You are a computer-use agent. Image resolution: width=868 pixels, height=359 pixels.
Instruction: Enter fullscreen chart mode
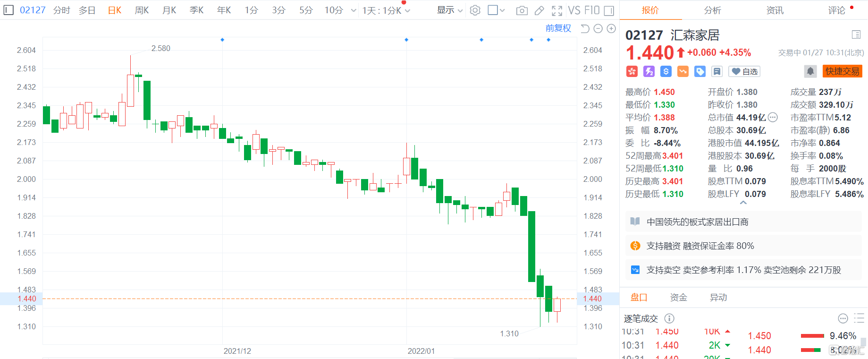(557, 10)
